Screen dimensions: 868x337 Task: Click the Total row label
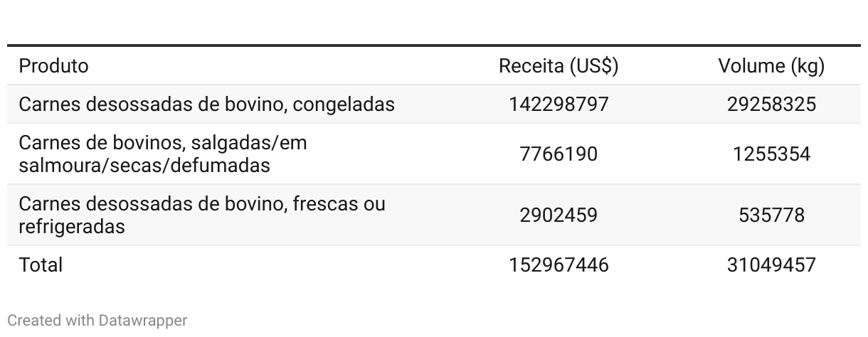click(x=41, y=265)
